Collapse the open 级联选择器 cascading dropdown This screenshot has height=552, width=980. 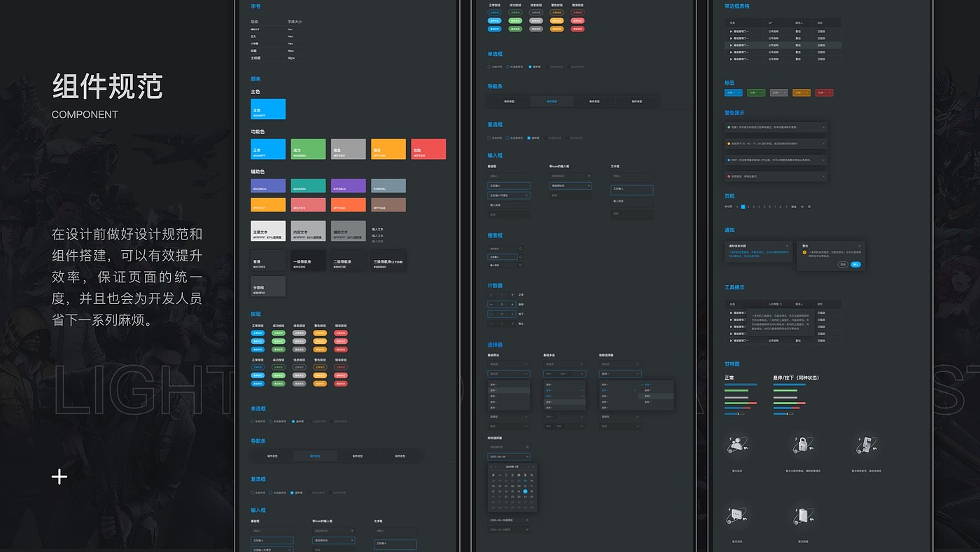click(619, 373)
